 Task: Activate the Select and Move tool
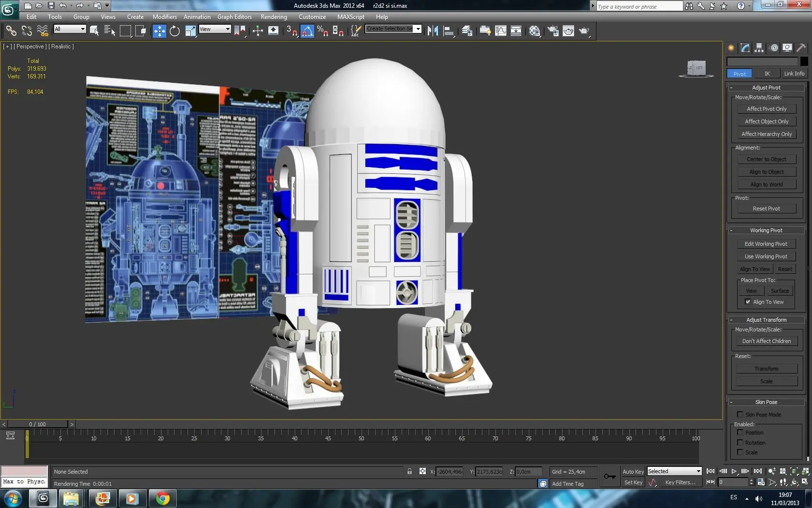(x=159, y=31)
